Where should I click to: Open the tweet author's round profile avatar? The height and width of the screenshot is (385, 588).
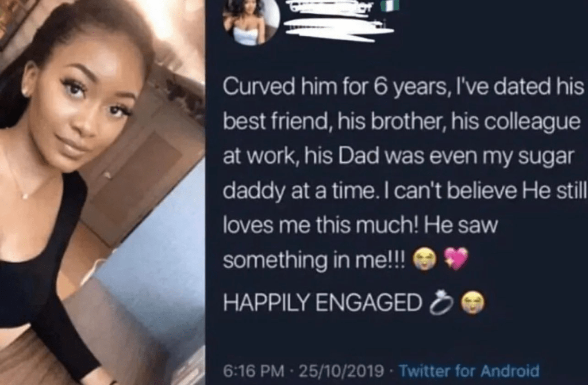tap(251, 20)
